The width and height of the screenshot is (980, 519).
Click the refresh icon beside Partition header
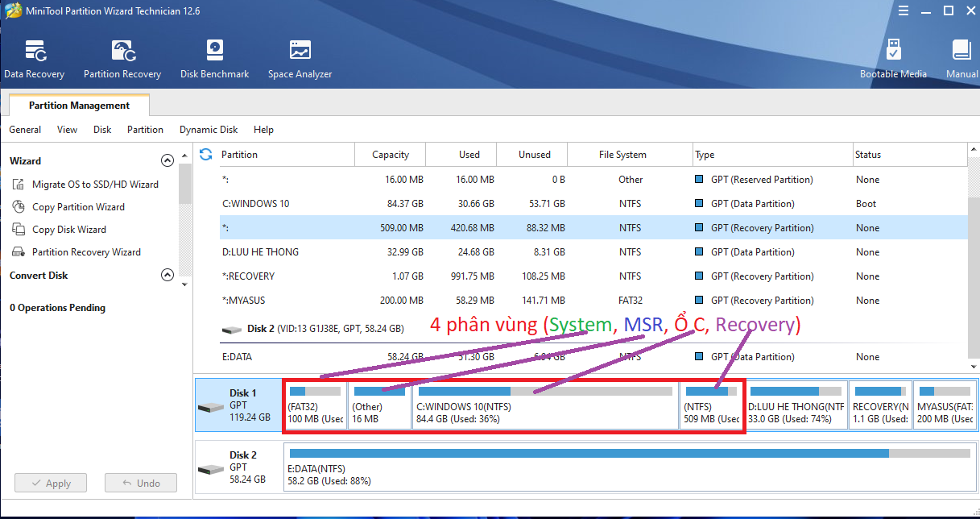[x=206, y=154]
